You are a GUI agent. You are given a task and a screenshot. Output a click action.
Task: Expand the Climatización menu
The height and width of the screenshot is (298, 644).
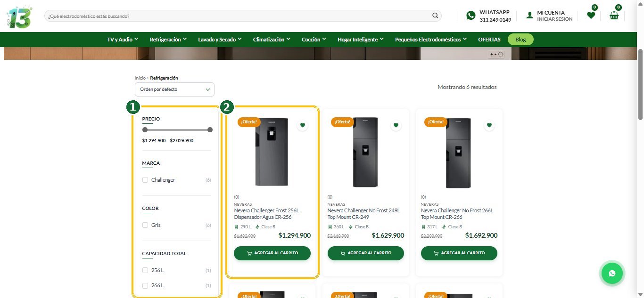click(x=272, y=40)
